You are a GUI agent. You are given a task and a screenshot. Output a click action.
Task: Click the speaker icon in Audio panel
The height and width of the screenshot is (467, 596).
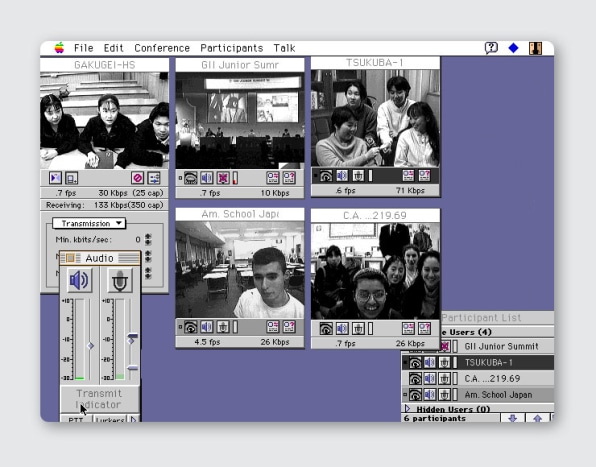(79, 280)
